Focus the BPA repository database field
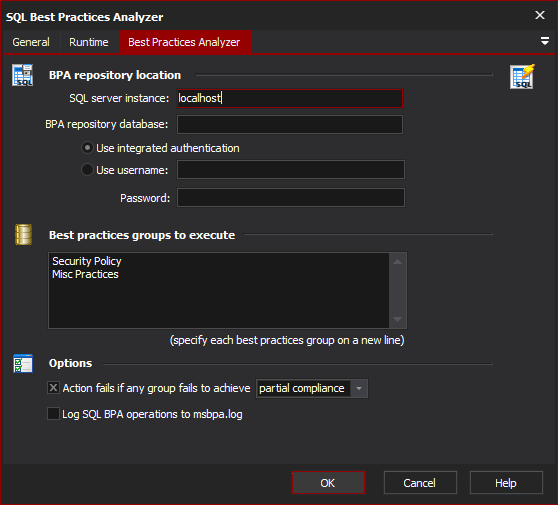The width and height of the screenshot is (558, 505). (290, 124)
